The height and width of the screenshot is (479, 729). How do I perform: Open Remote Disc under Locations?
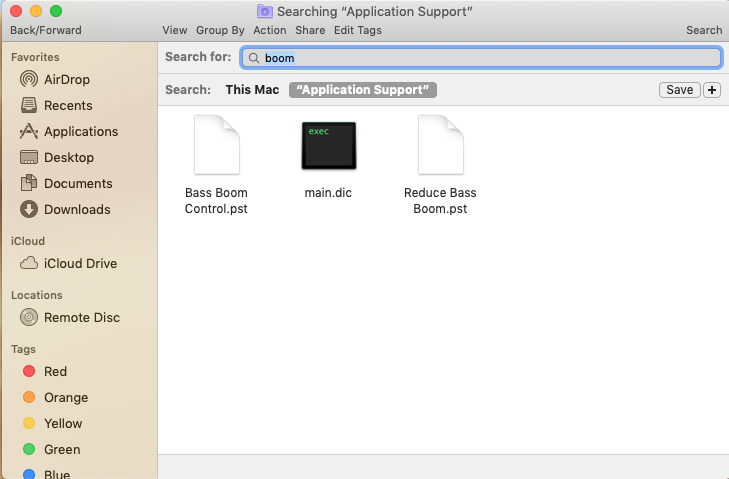click(x=81, y=317)
